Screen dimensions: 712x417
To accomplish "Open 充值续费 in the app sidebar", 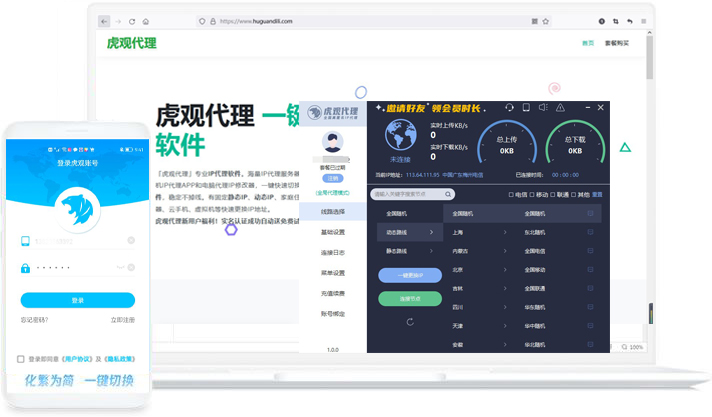I will (x=333, y=293).
